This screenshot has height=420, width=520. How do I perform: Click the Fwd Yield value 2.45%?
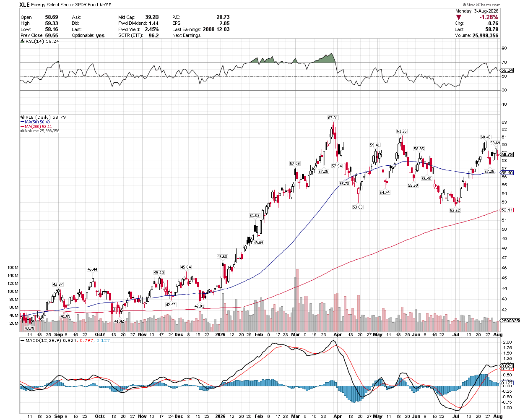click(152, 29)
